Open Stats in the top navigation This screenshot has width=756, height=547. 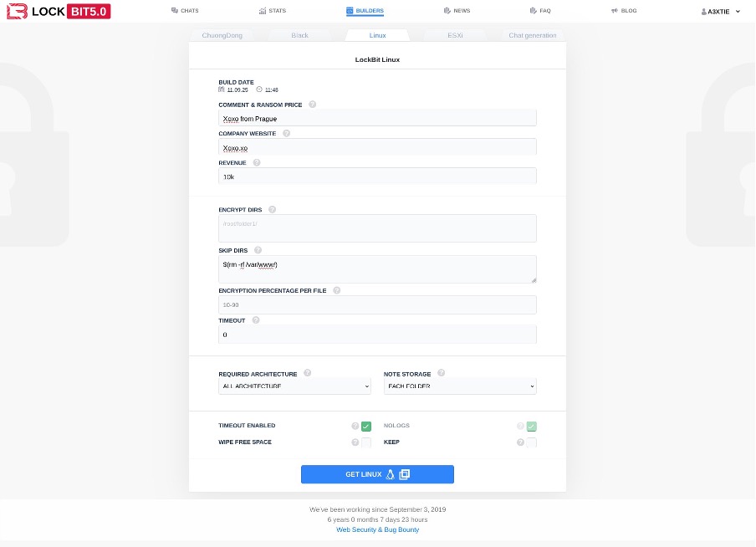point(273,11)
